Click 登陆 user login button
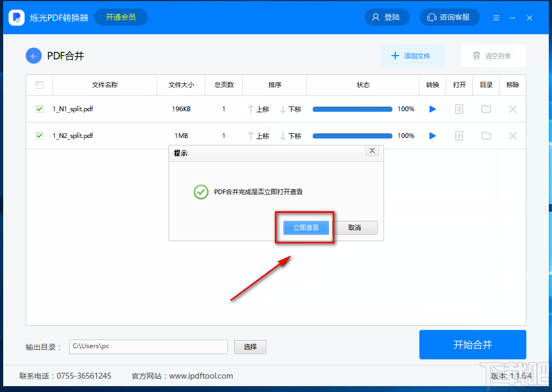 point(387,17)
